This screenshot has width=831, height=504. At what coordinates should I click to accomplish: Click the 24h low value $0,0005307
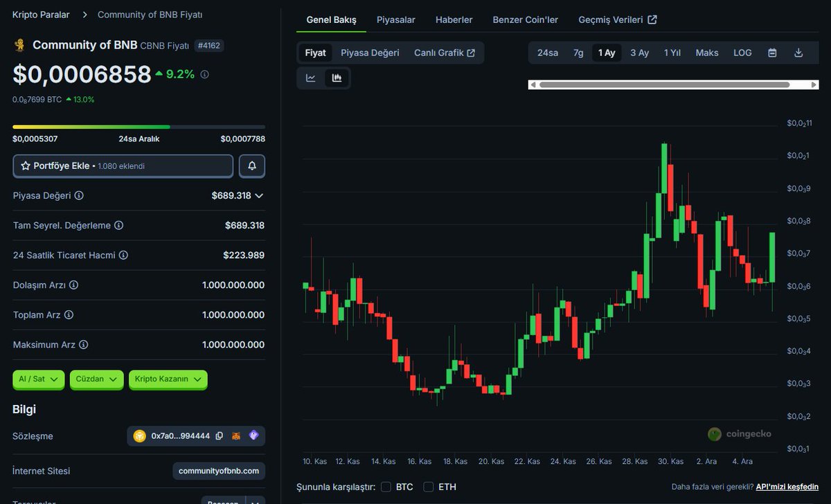35,138
